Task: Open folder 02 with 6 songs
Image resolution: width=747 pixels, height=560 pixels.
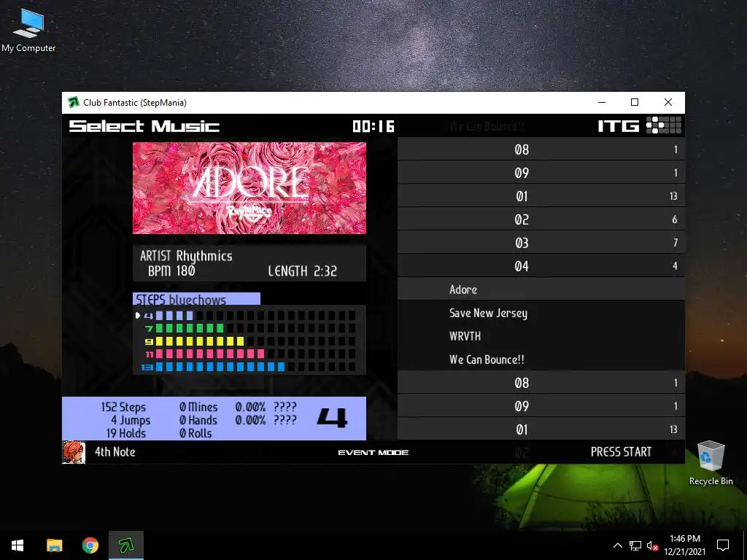Action: 541,219
